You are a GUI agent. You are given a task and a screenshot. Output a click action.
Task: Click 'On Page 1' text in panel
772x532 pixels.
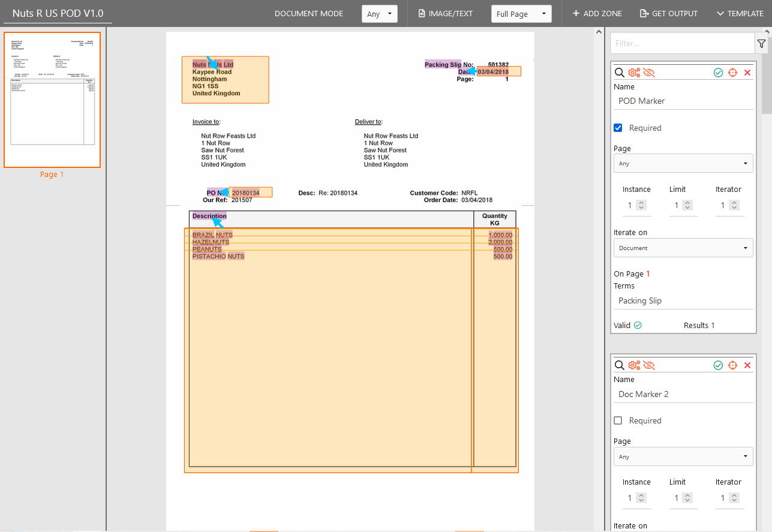[632, 274]
